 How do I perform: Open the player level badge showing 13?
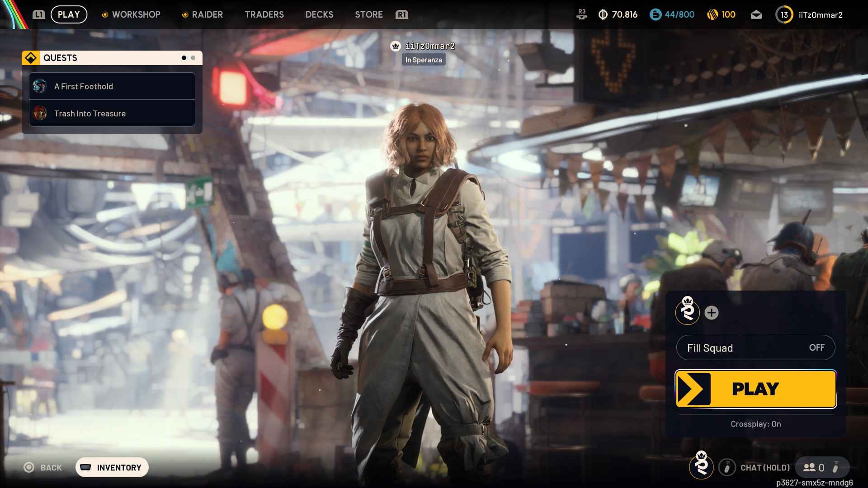785,14
